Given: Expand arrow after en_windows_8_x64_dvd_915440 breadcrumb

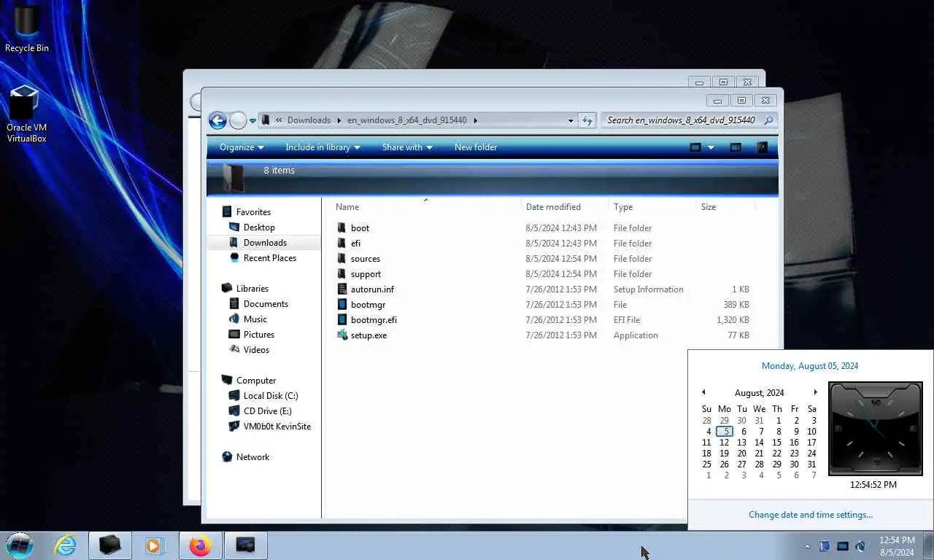Looking at the screenshot, I should (x=475, y=120).
